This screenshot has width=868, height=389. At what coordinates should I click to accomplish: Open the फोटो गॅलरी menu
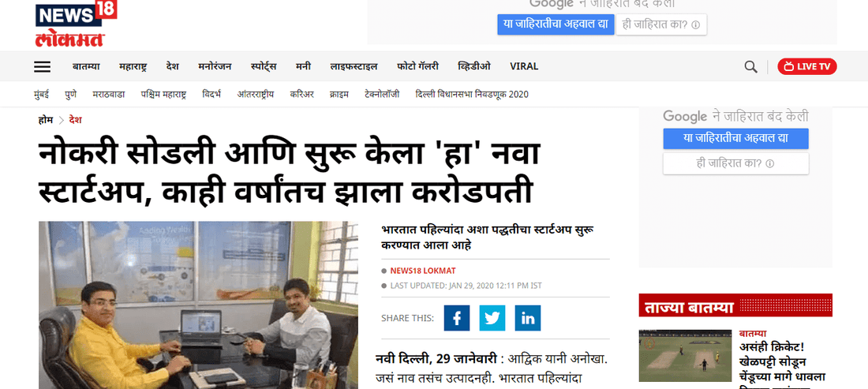[418, 66]
